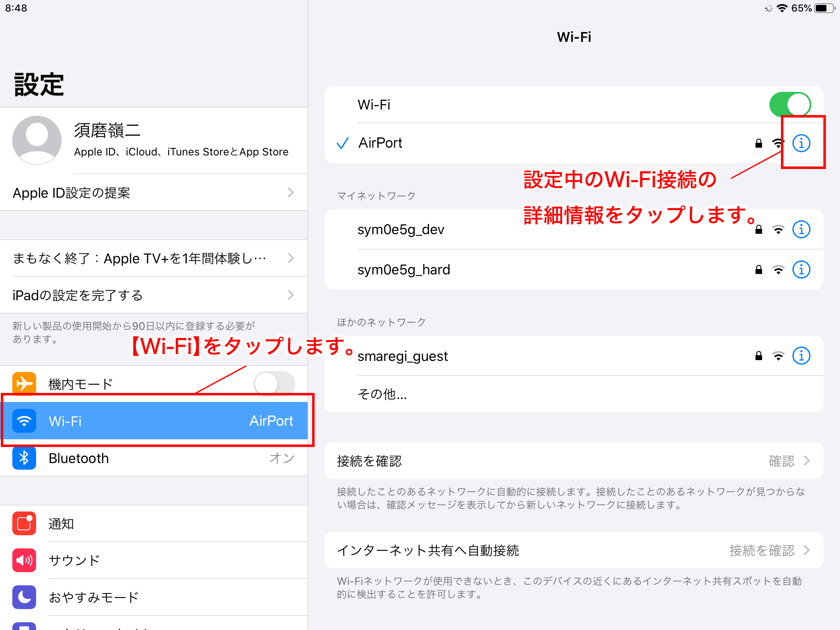Tap the orange Airplane Mode icon
The width and height of the screenshot is (840, 630).
point(24,383)
